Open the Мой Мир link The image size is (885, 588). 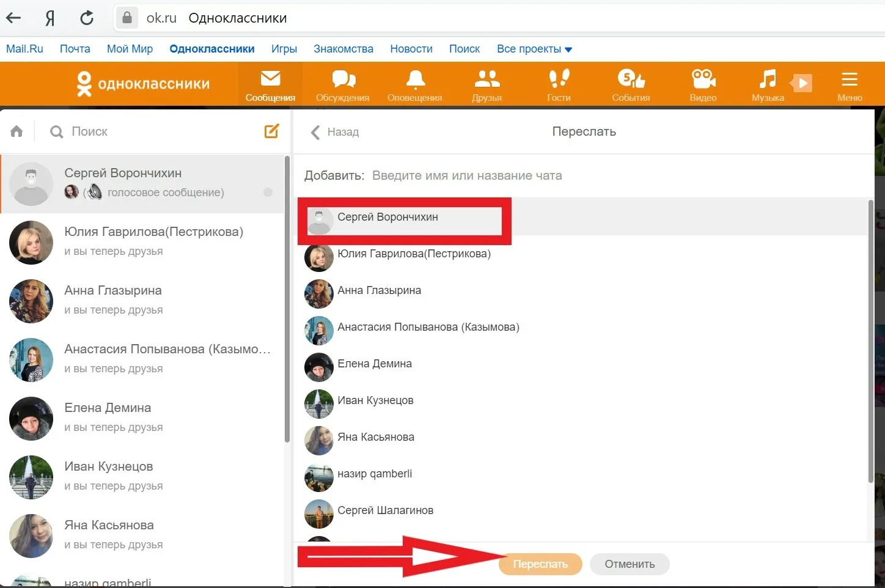tap(130, 49)
